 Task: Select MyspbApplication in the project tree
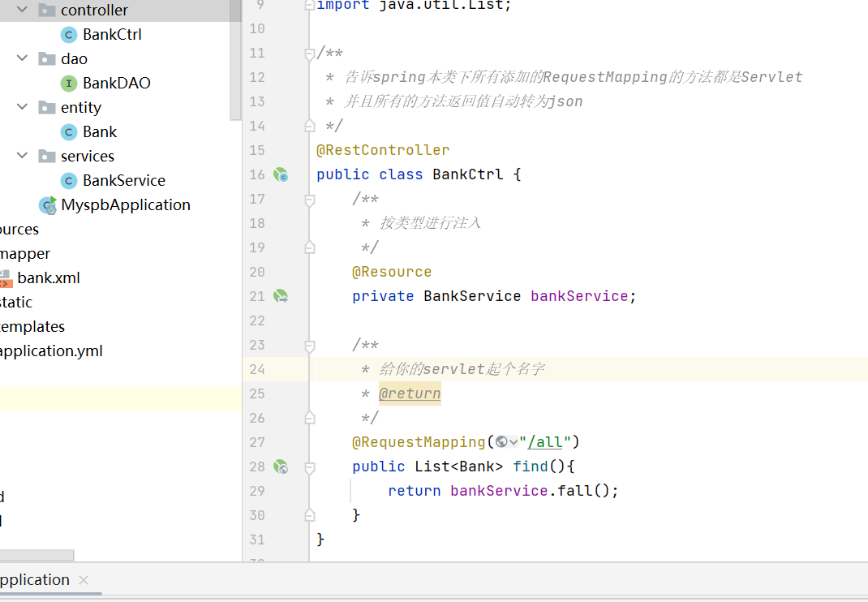[x=126, y=205]
